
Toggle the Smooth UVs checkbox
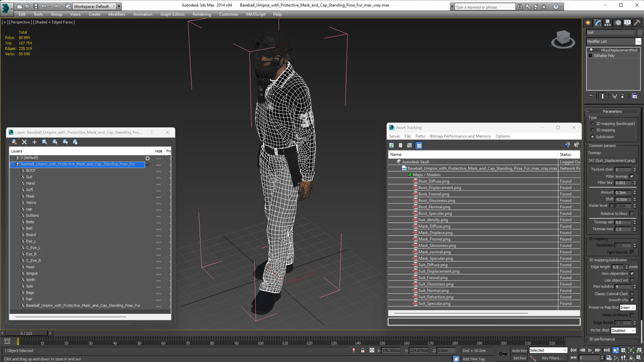pyautogui.click(x=632, y=300)
